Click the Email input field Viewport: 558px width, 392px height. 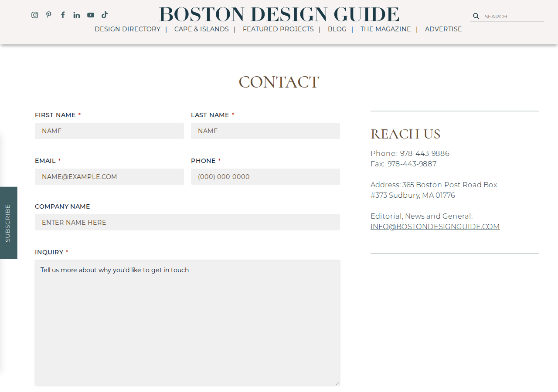[x=109, y=176]
